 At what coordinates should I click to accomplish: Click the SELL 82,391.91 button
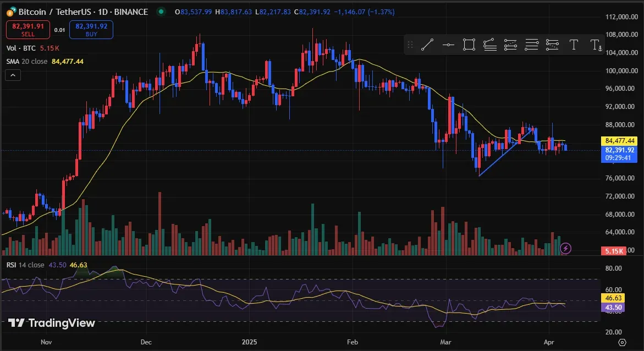tap(28, 30)
